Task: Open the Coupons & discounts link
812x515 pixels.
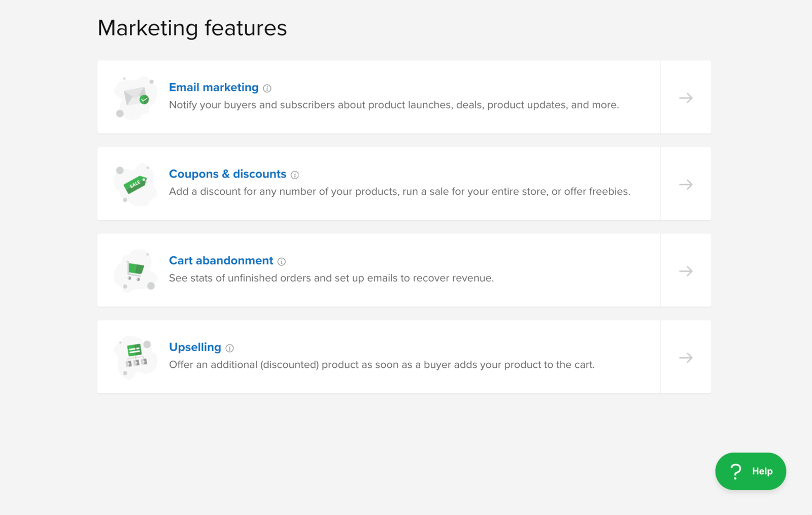Action: [x=227, y=174]
